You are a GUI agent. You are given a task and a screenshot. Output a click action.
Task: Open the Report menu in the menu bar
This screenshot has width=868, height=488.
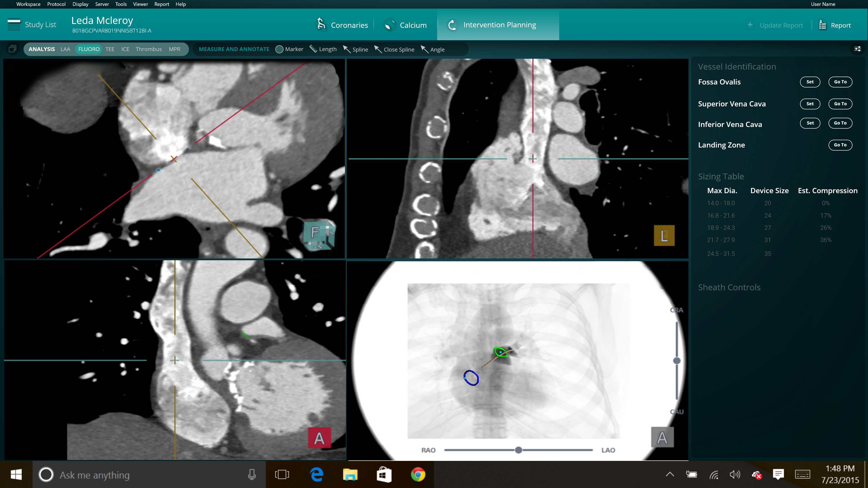(x=162, y=4)
